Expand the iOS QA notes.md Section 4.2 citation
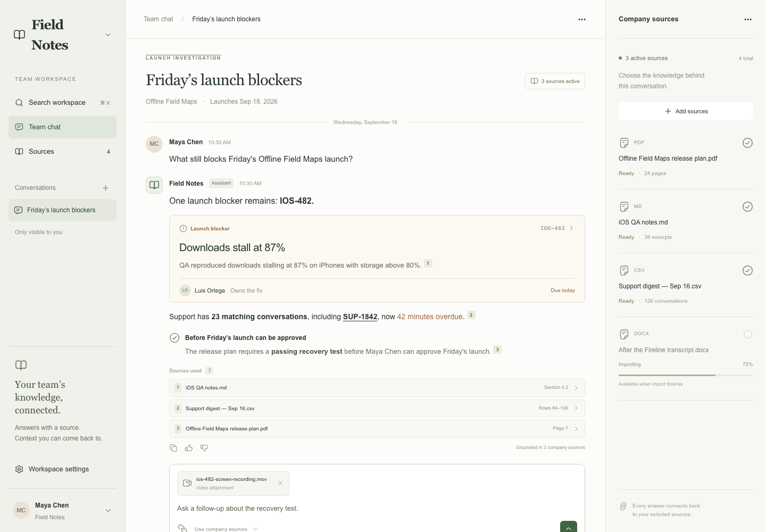 (x=377, y=388)
